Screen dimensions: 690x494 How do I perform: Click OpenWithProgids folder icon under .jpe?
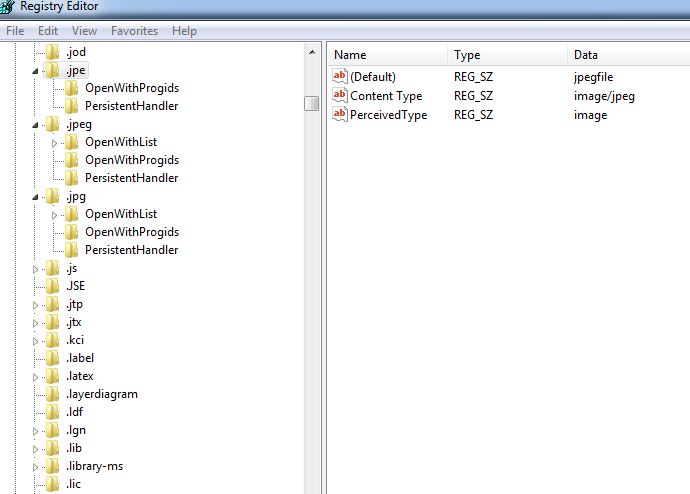coord(71,88)
